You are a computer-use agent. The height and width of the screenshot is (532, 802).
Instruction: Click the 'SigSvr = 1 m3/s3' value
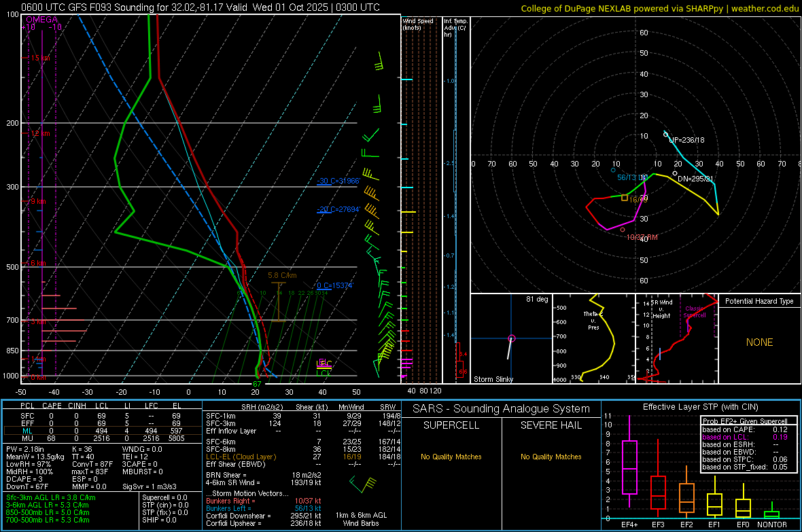click(x=150, y=486)
